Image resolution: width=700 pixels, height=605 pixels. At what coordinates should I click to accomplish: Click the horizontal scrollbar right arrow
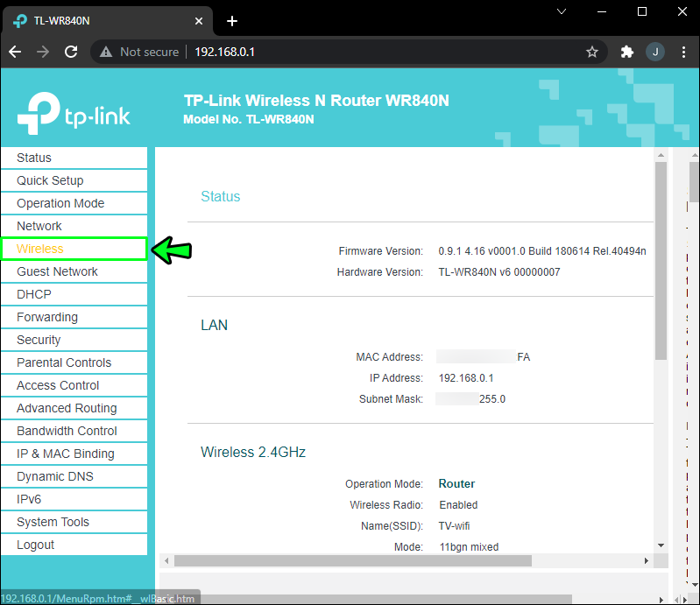[646, 561]
